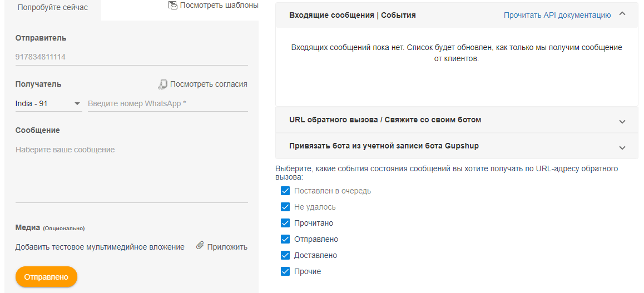Collapse the Входящие сообщения section chevron
This screenshot has width=644, height=293.
click(622, 14)
